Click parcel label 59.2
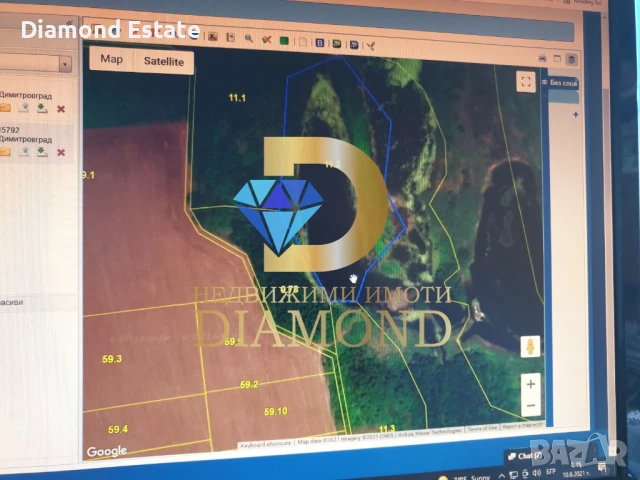Image resolution: width=640 pixels, height=480 pixels. click(249, 384)
